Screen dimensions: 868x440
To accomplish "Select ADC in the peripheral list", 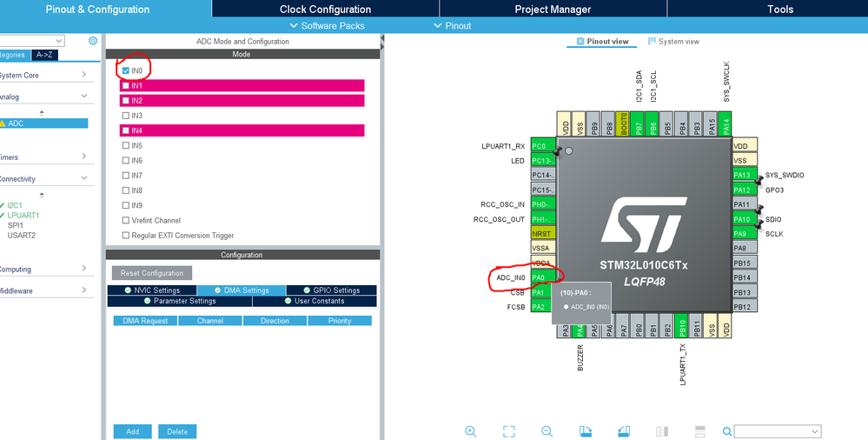I will (x=43, y=123).
